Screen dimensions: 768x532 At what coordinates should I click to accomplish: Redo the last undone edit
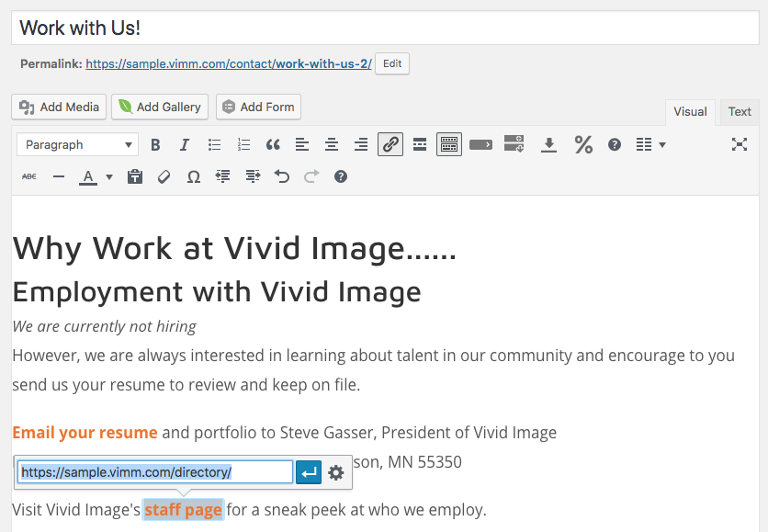coord(311,176)
